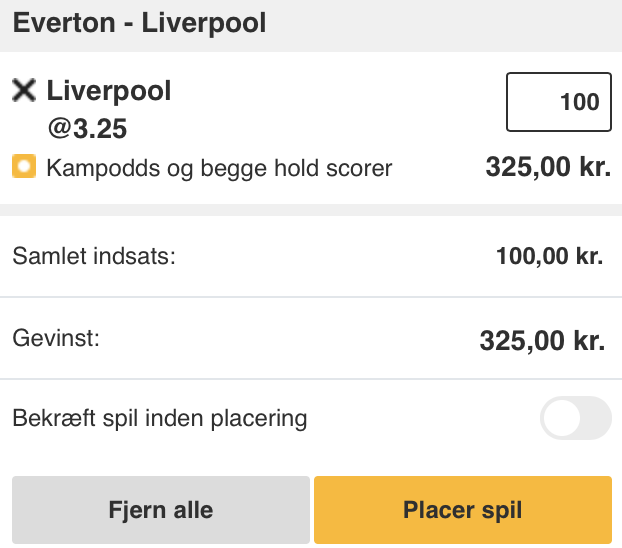Click the 325,00 kr. payout beside Kampodds
This screenshot has height=548, width=622.
coord(548,167)
